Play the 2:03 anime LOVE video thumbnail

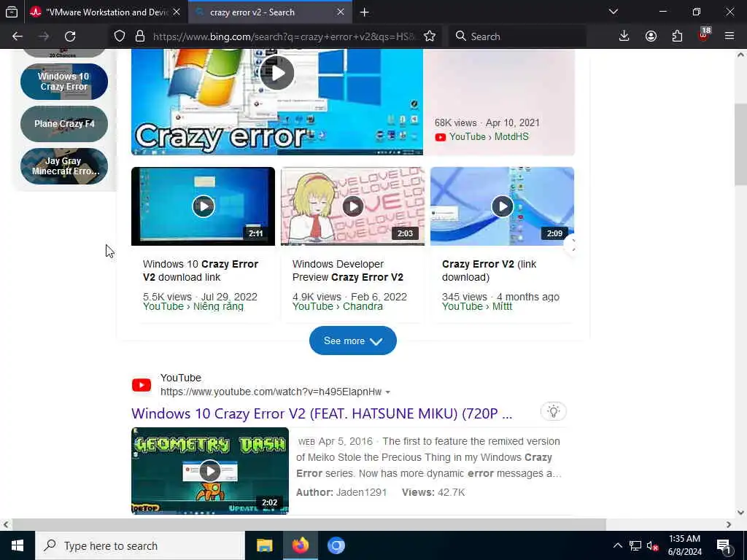click(352, 206)
